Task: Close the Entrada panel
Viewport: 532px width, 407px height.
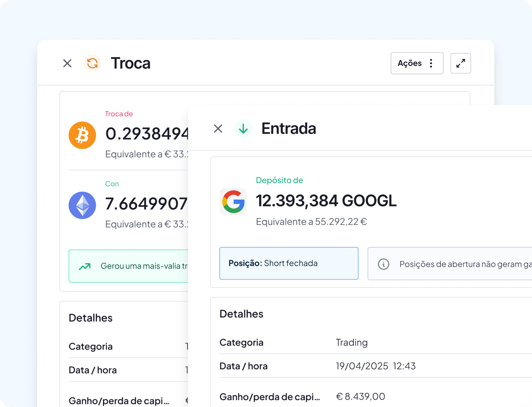Action: point(218,129)
